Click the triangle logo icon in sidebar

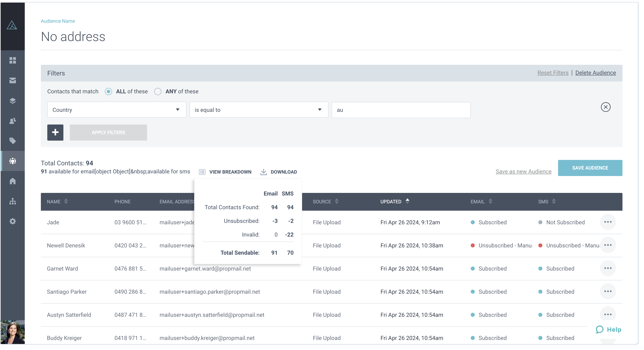pyautogui.click(x=12, y=25)
